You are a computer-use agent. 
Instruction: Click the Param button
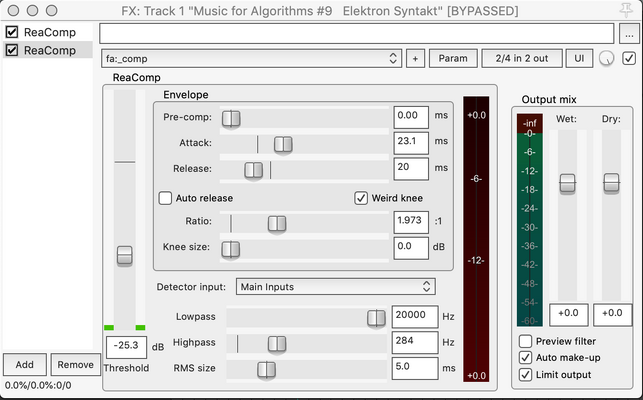point(453,59)
